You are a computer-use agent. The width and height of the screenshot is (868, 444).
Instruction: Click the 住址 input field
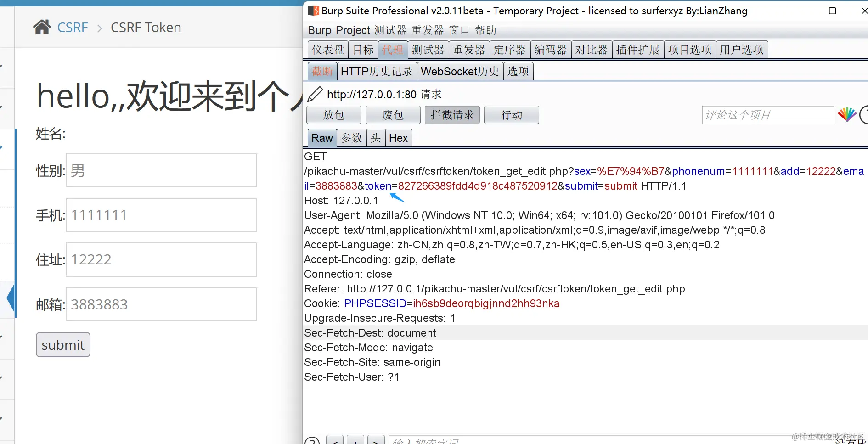click(161, 259)
